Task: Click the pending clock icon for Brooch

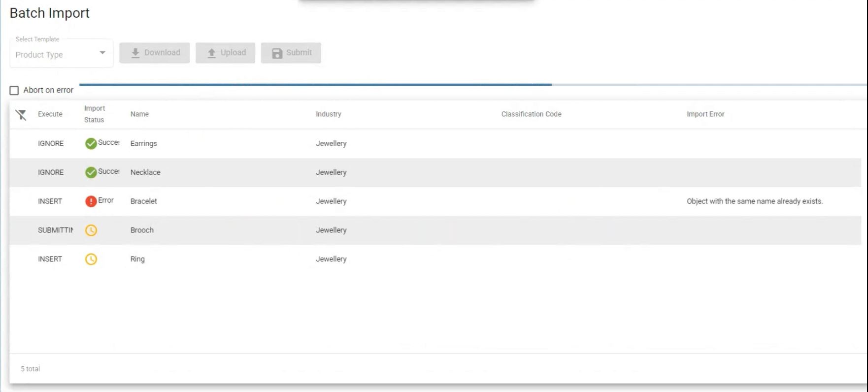Action: point(91,230)
